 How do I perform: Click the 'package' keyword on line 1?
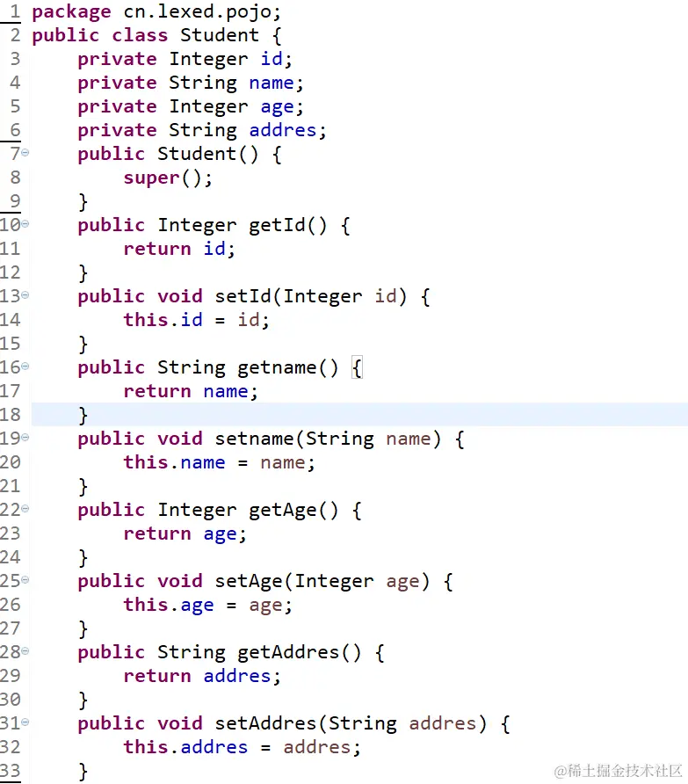[x=71, y=12]
